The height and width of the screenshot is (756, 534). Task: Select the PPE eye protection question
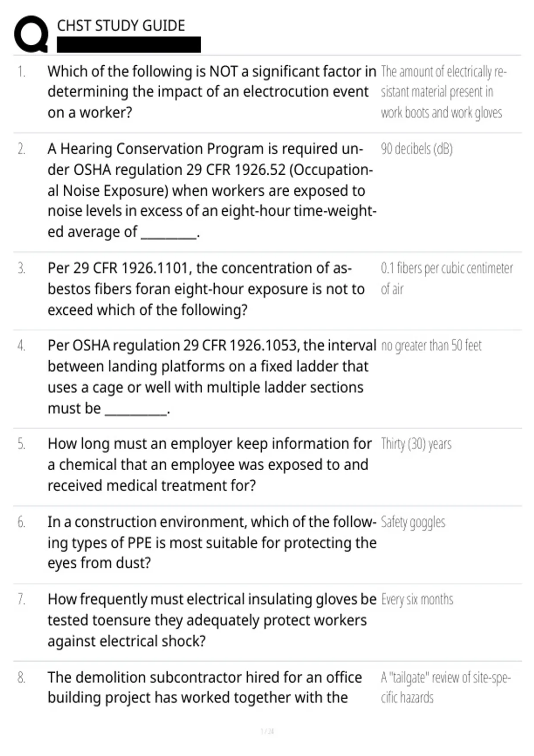pos(212,543)
